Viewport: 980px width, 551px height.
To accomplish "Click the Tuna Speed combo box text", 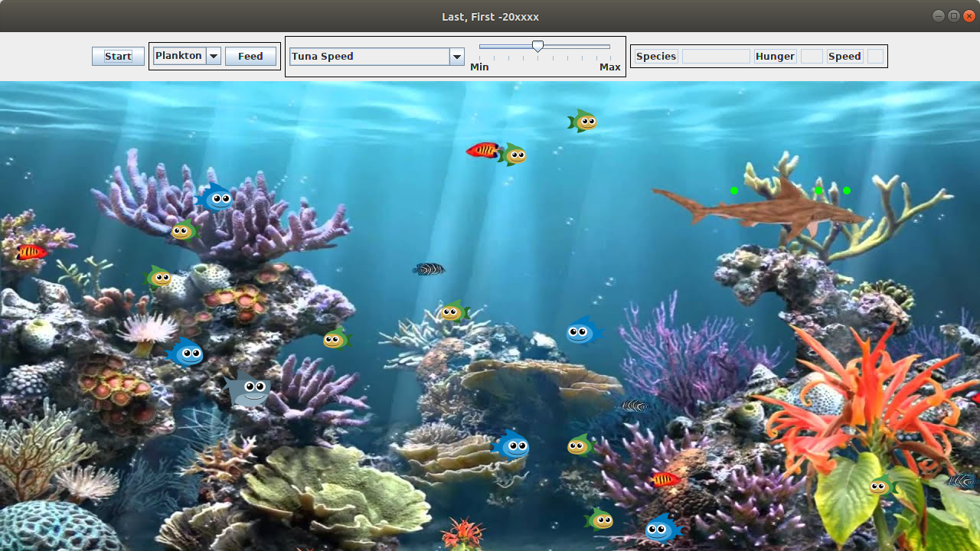I will [369, 57].
